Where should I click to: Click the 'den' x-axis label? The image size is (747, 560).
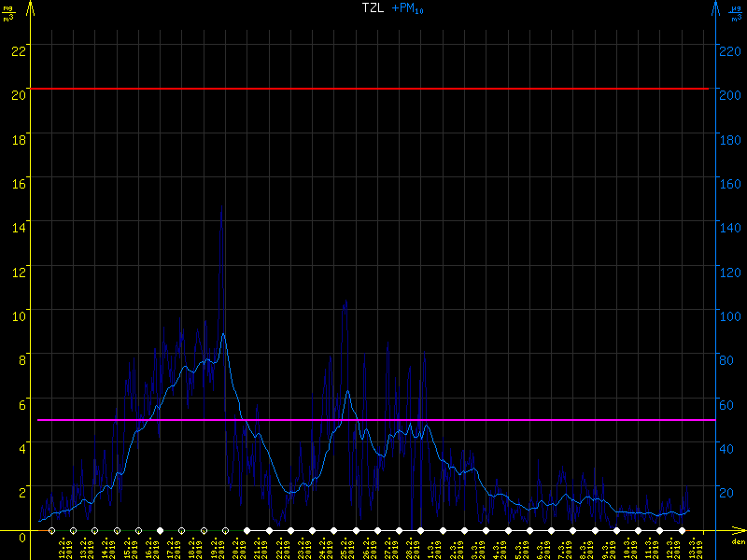(x=738, y=542)
